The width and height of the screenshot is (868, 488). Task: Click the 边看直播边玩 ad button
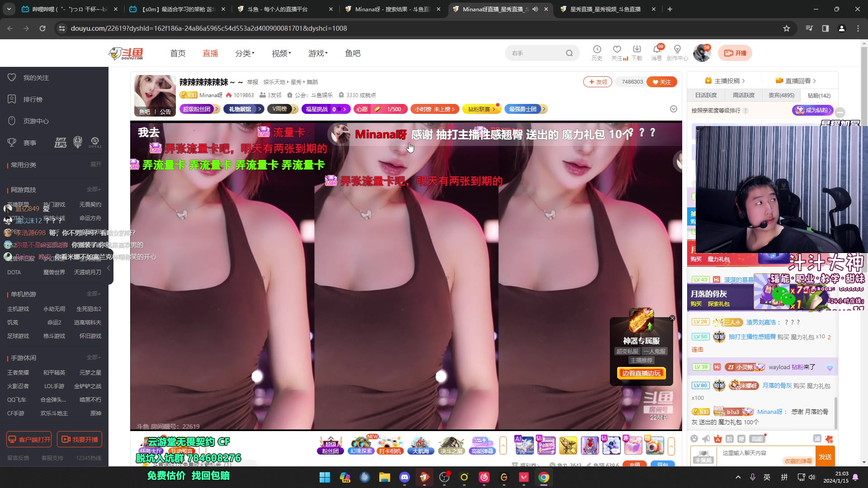pyautogui.click(x=641, y=373)
